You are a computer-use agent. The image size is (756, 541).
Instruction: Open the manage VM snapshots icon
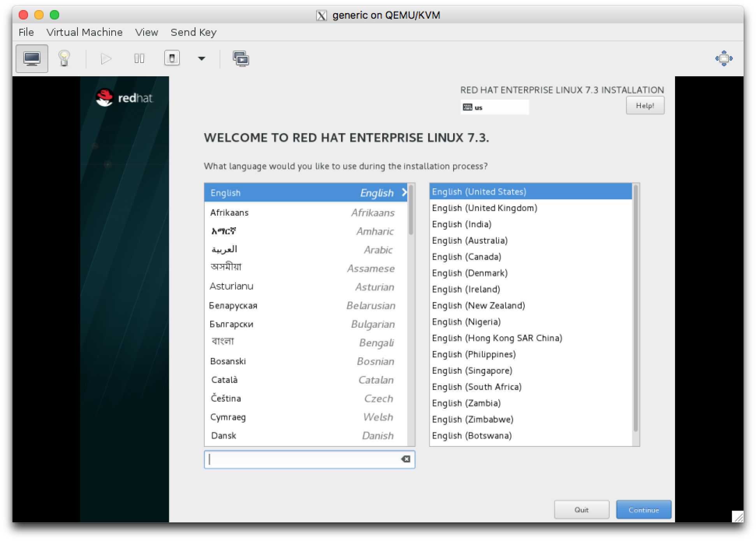point(241,59)
